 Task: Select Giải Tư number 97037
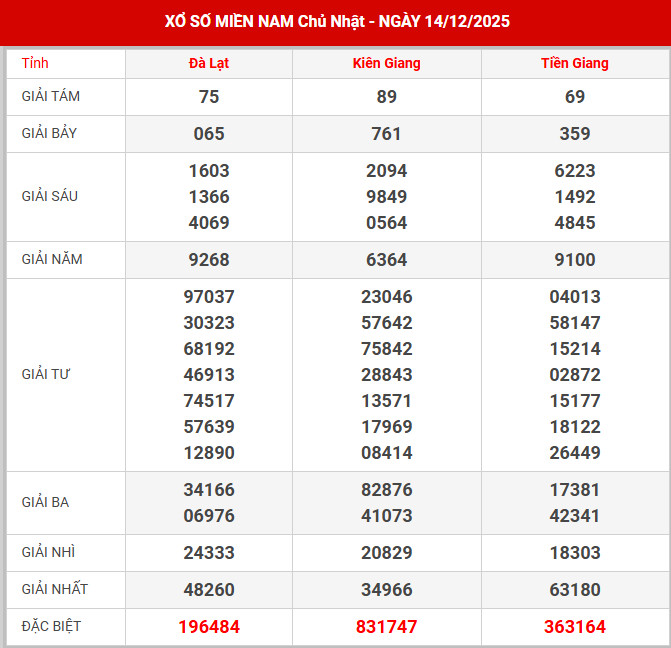209,297
